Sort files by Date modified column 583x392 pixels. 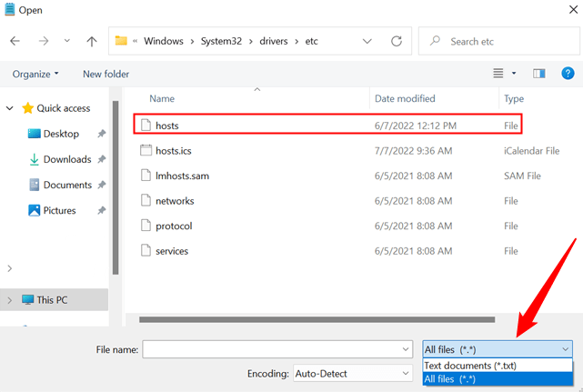coord(405,98)
